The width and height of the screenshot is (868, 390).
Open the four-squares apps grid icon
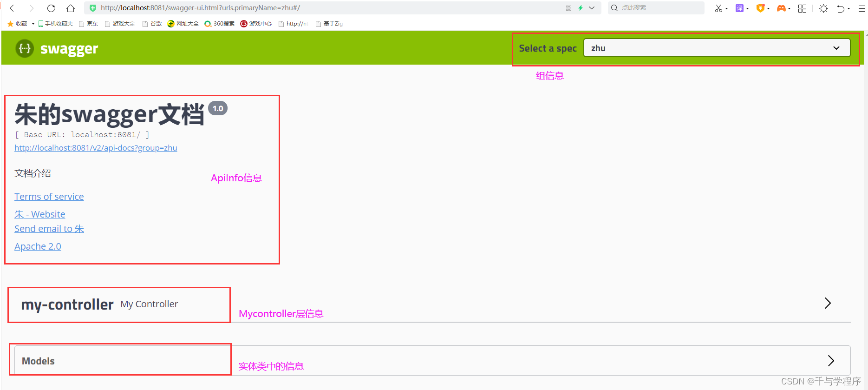tap(802, 8)
